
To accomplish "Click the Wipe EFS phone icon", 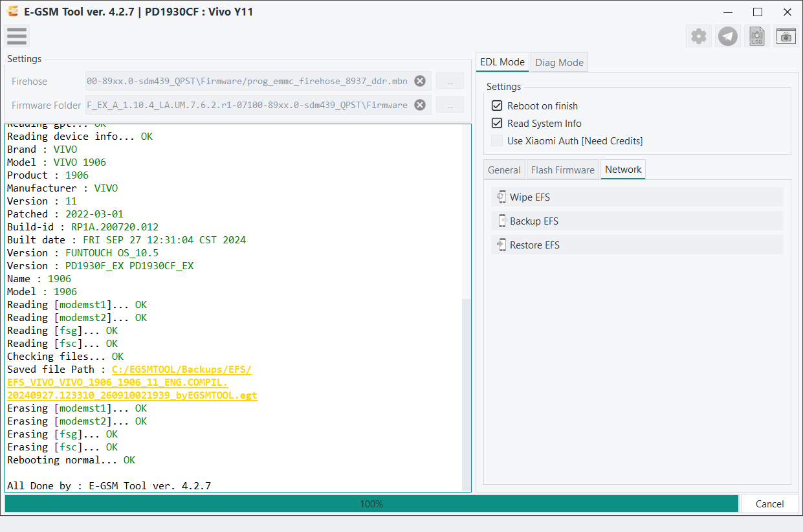I will click(501, 197).
